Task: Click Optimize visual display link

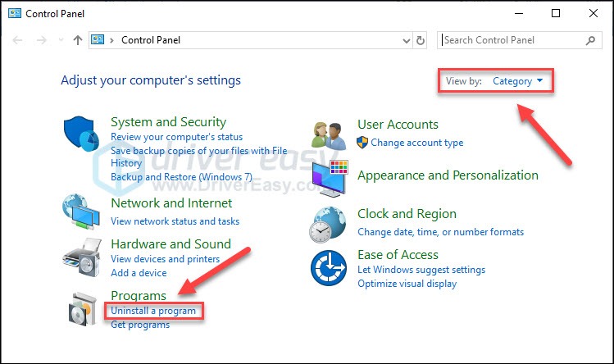Action: point(407,284)
